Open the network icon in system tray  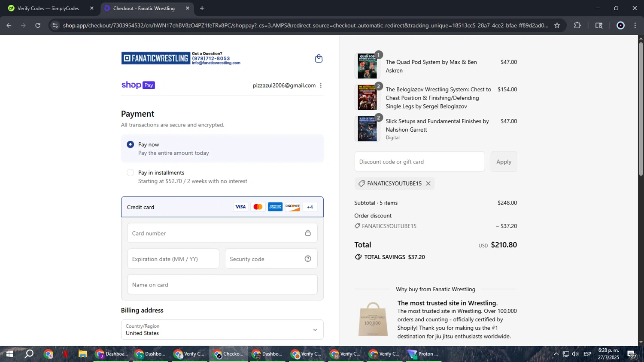pos(566,354)
